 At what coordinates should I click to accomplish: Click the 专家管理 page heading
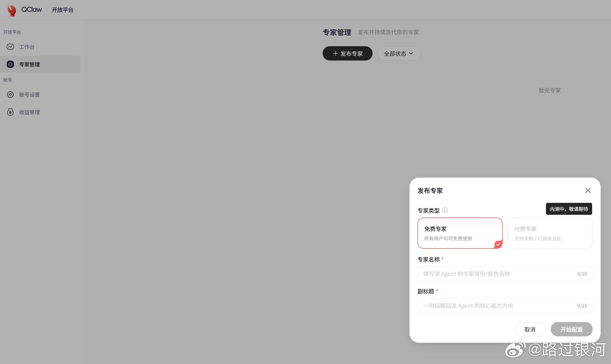pos(337,32)
